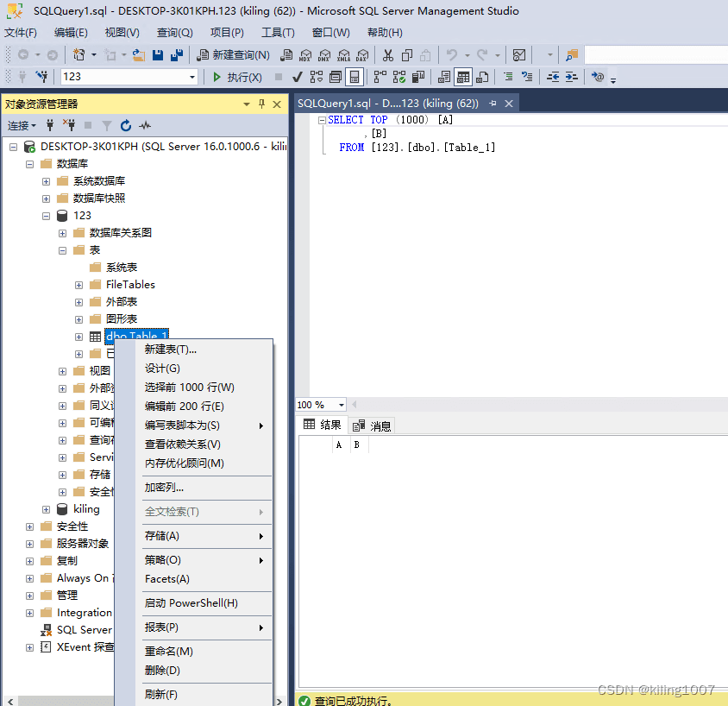
Task: Click the Disconnect plug icon with red X
Action: point(69,125)
